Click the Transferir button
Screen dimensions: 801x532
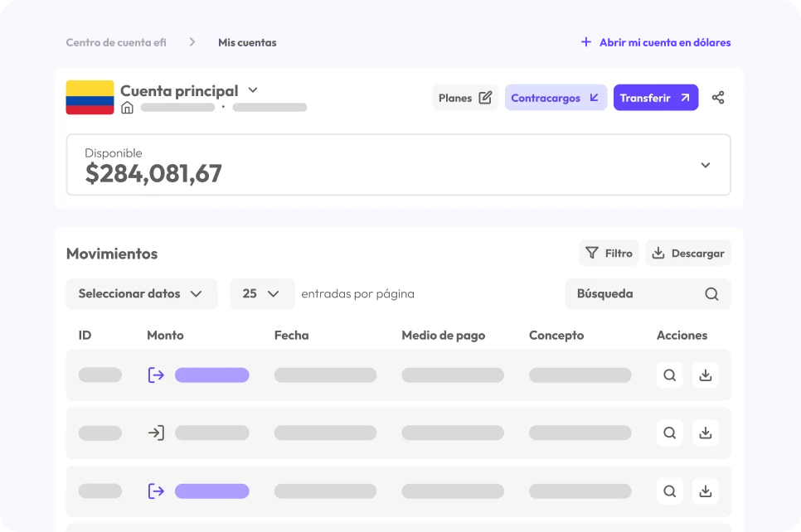(x=655, y=98)
